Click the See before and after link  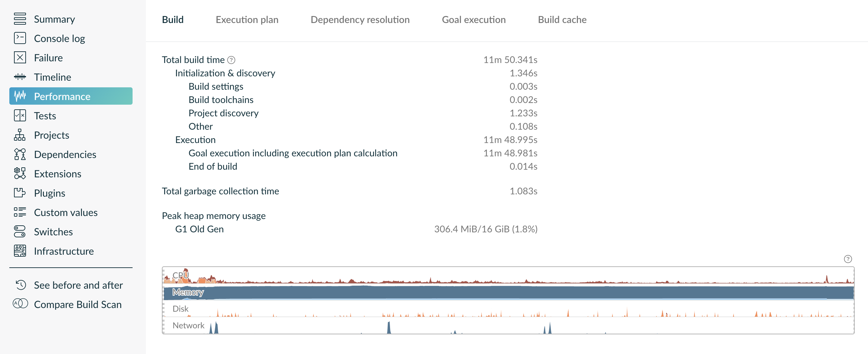coord(78,285)
